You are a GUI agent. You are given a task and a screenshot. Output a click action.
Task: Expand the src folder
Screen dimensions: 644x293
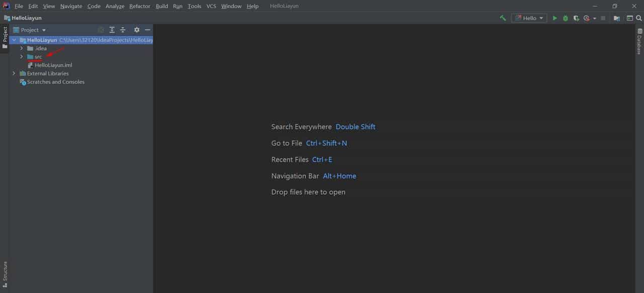22,56
